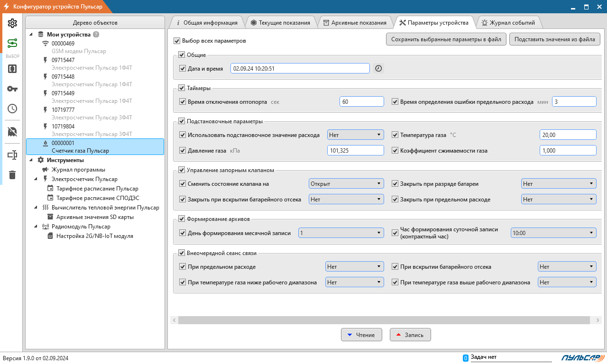Click Коэффициент сжимаемости газа value field
The height and width of the screenshot is (364, 607).
(x=568, y=150)
